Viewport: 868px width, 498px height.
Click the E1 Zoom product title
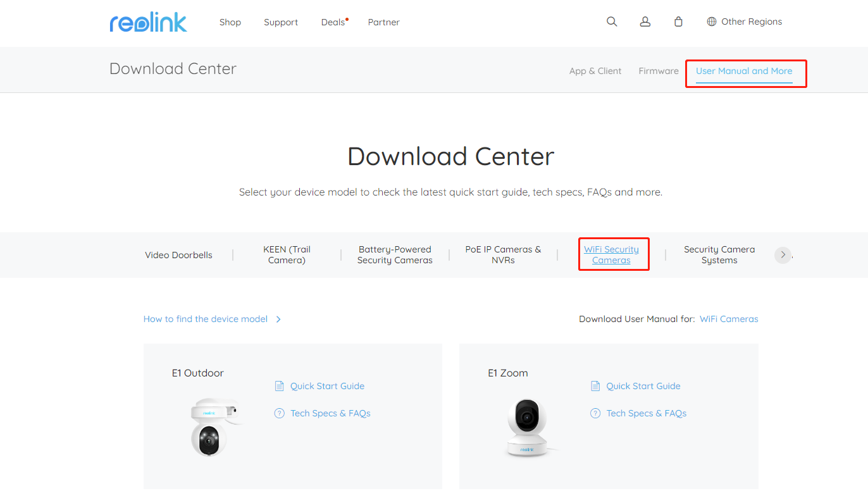(508, 373)
